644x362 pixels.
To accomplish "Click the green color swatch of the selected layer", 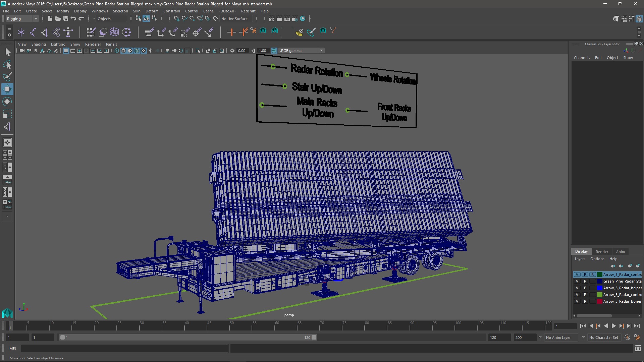I will click(599, 275).
